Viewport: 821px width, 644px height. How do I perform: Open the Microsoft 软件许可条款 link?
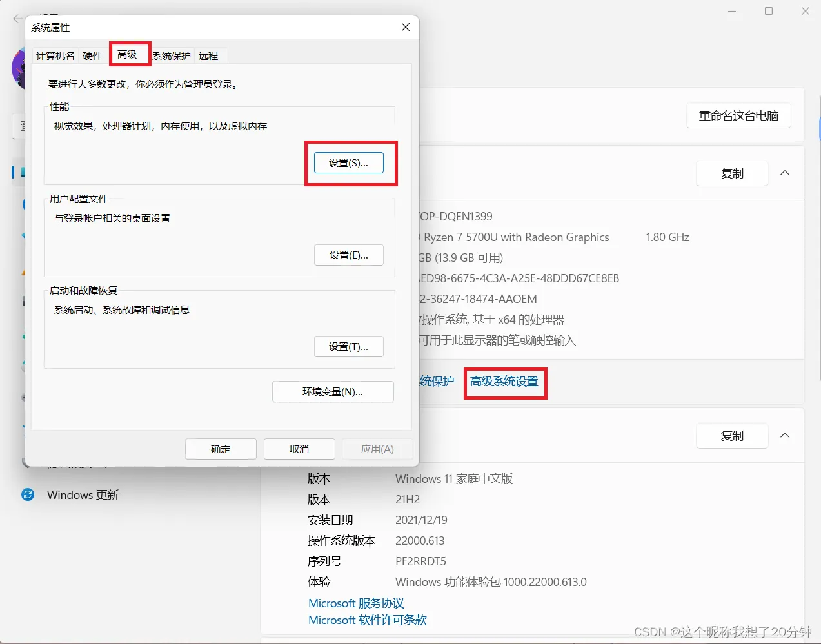click(366, 620)
